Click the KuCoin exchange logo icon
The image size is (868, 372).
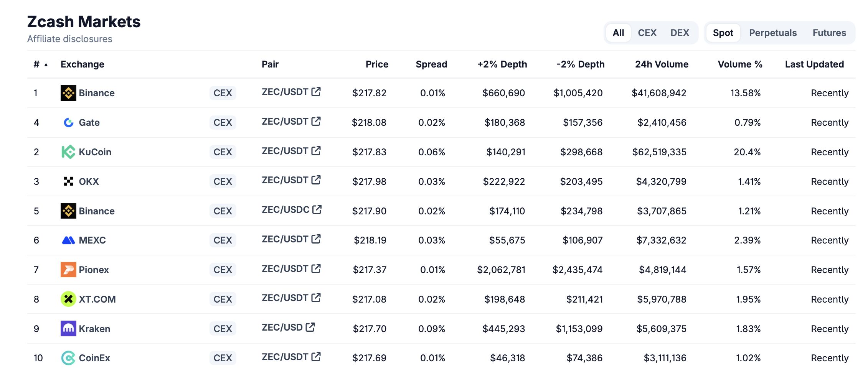coord(68,152)
